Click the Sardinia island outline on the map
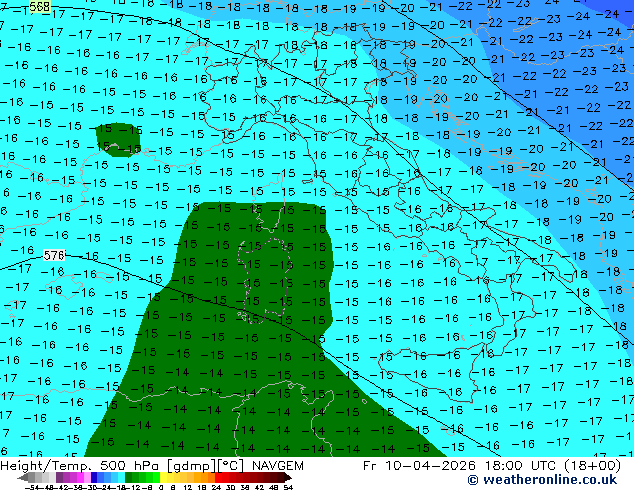The image size is (634, 490). 265,281
